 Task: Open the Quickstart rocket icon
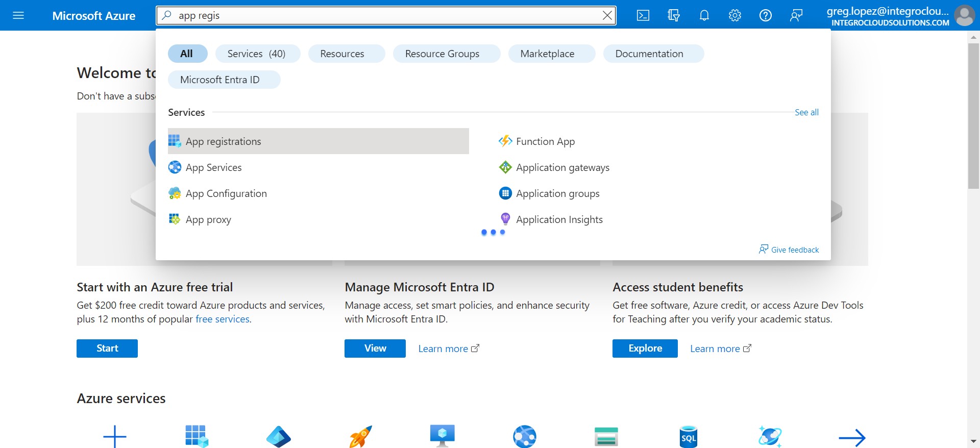361,437
